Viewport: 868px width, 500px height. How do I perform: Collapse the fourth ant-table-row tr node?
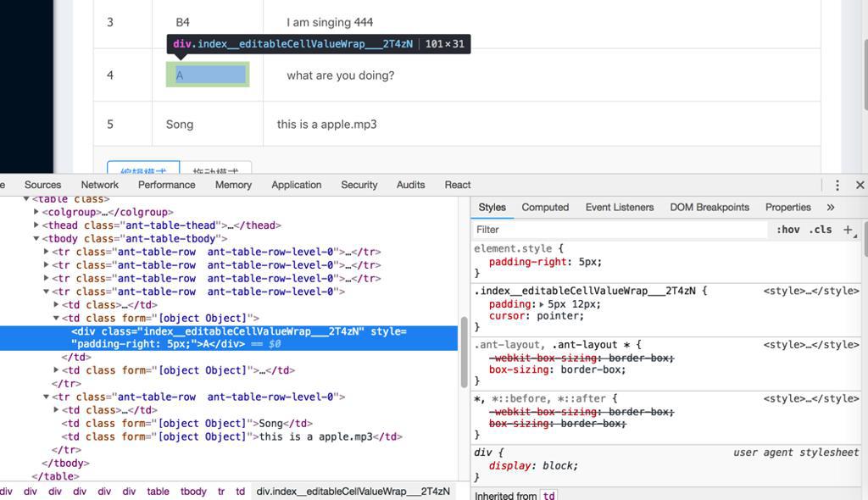coord(46,292)
